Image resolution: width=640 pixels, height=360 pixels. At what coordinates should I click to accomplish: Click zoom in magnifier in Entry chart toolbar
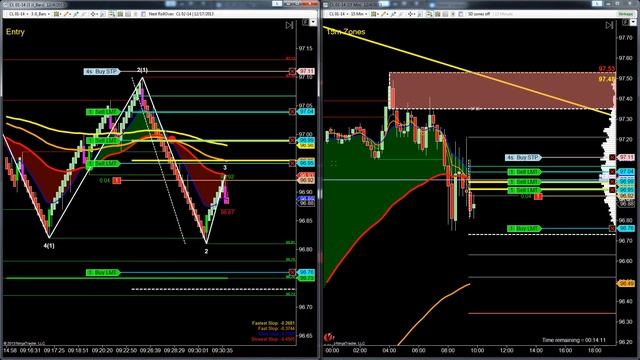point(103,14)
